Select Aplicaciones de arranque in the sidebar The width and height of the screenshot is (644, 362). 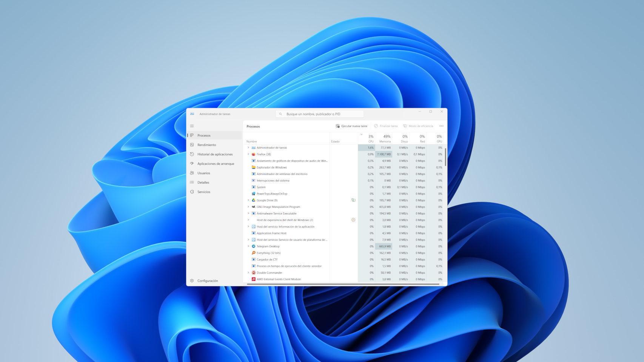tap(216, 164)
